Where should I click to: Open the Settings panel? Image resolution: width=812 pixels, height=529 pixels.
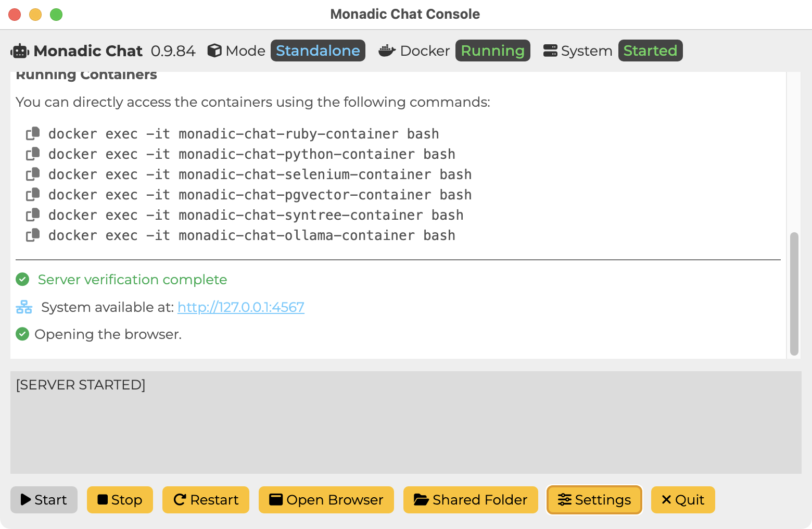pyautogui.click(x=594, y=500)
